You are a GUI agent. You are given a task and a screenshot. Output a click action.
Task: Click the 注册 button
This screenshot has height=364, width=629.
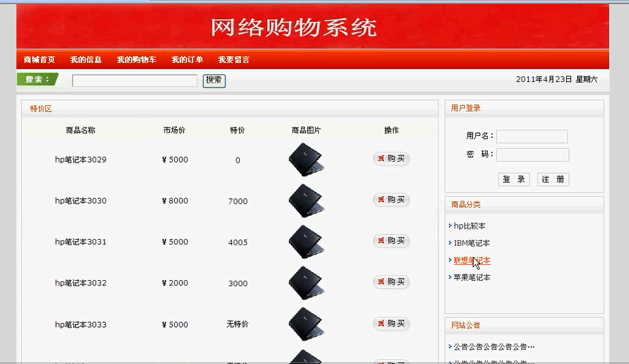[x=553, y=180]
